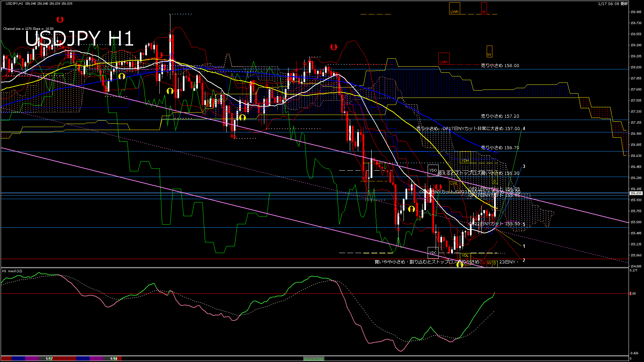Click the large USDJPY H1 title
This screenshot has height=362, width=644.
click(x=79, y=39)
